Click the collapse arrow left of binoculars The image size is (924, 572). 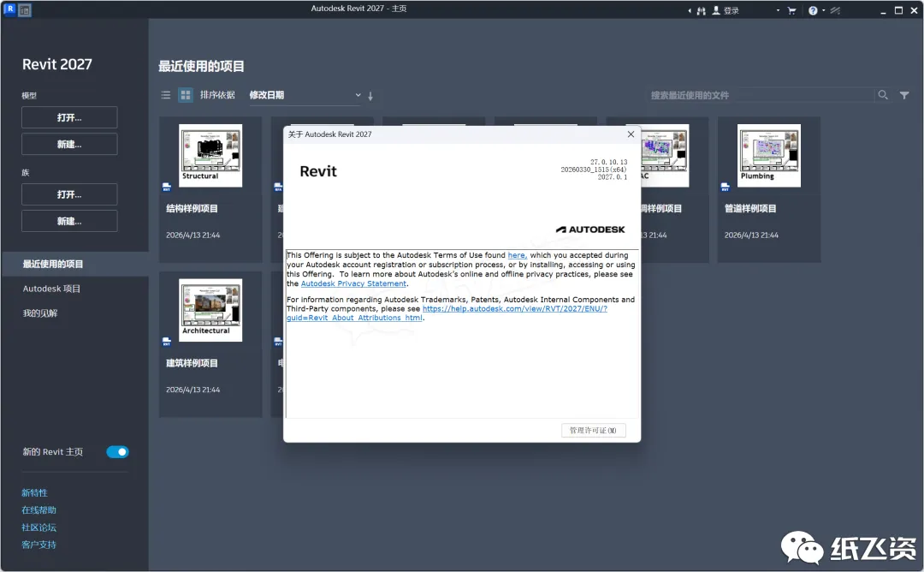click(690, 10)
